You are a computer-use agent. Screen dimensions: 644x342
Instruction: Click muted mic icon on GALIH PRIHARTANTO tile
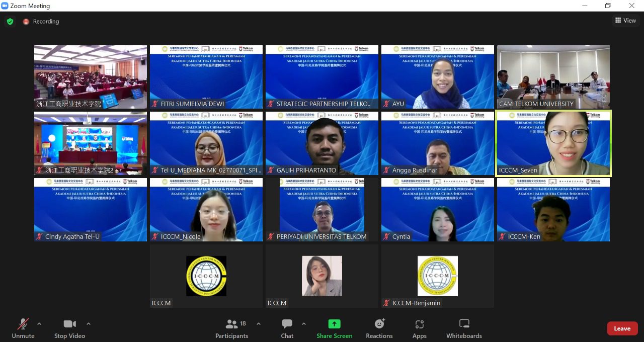271,170
